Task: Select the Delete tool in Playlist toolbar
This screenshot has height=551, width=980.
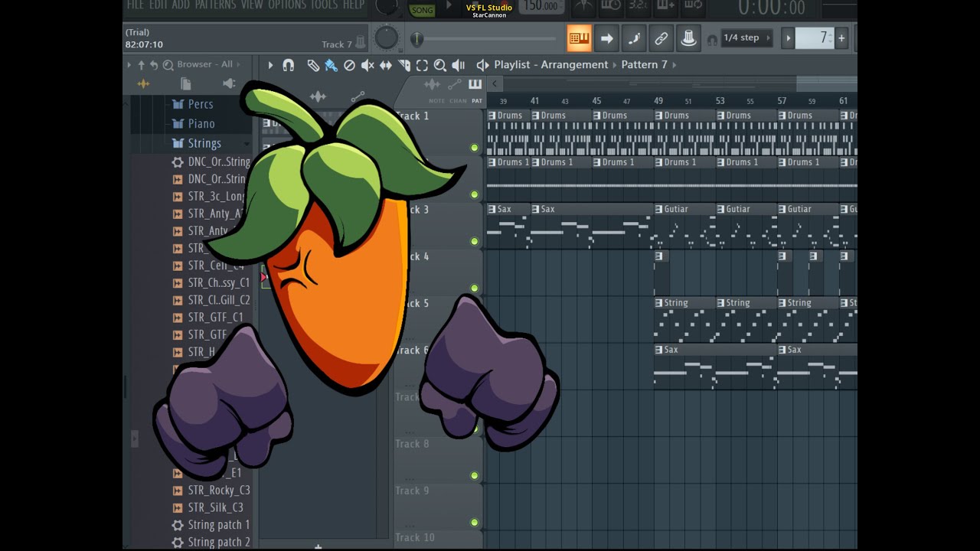Action: tap(349, 65)
